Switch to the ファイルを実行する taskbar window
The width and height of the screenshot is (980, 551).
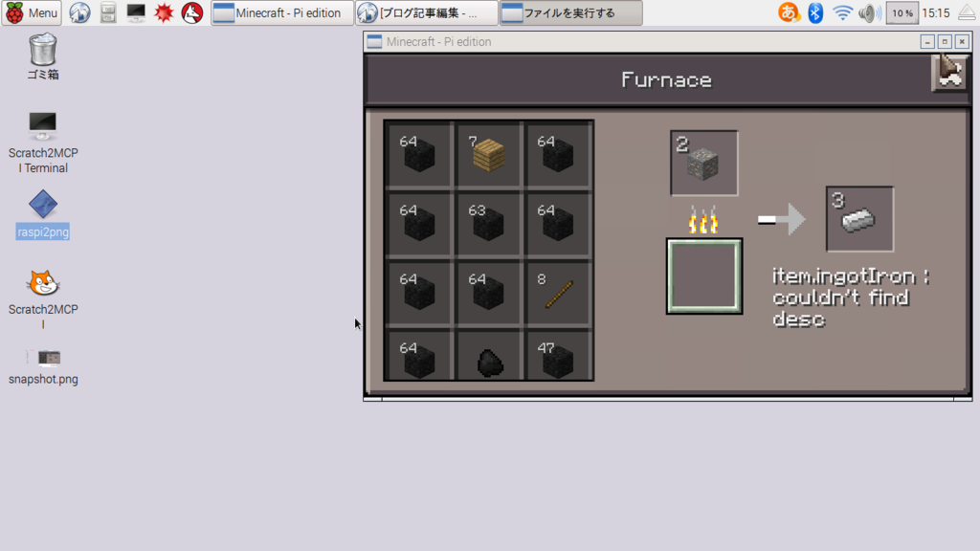(x=571, y=12)
